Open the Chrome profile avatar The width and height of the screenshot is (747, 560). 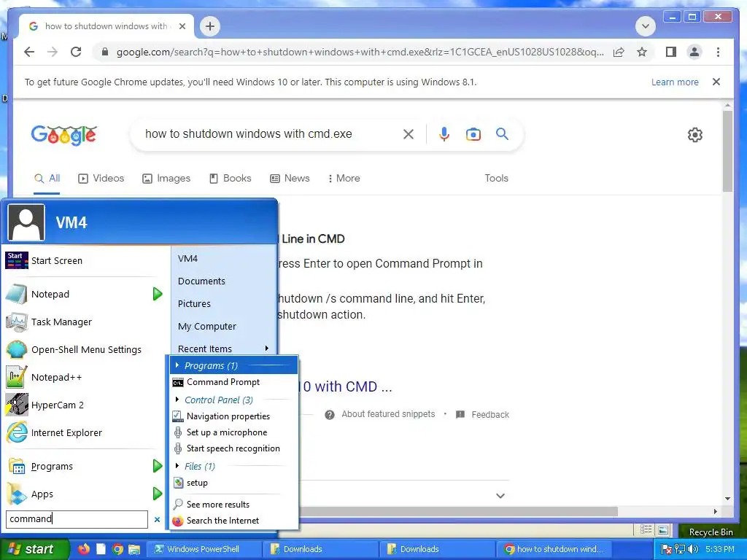coord(694,52)
